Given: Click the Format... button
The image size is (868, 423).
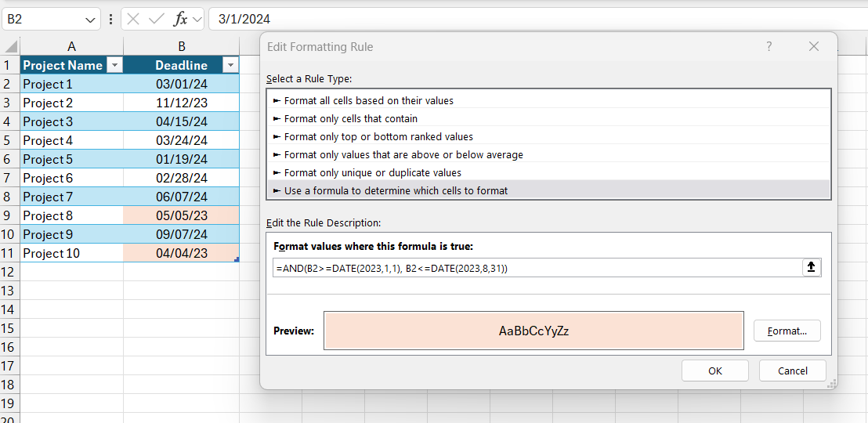Looking at the screenshot, I should click(787, 331).
